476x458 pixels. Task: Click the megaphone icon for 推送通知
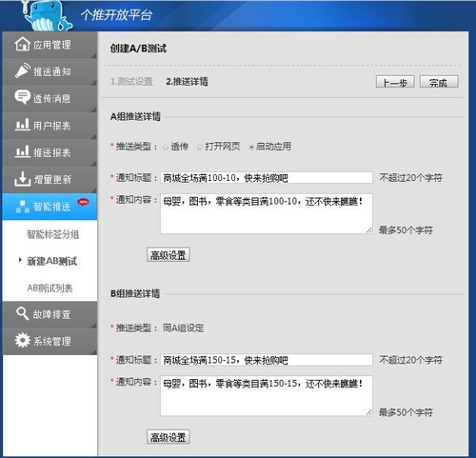(22, 70)
